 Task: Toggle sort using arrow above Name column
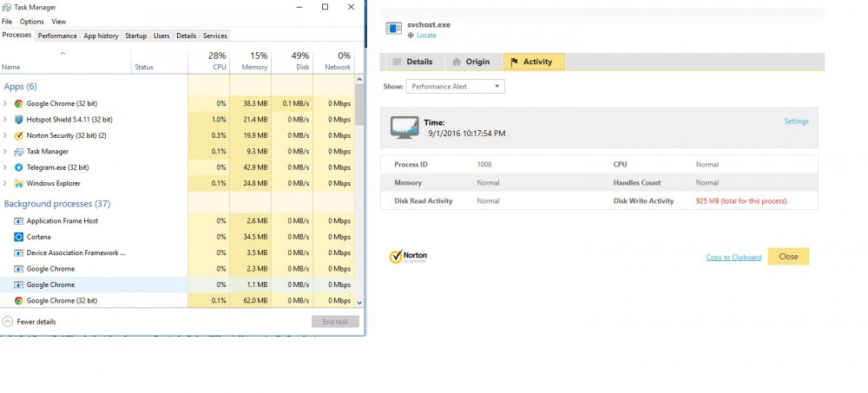[62, 54]
